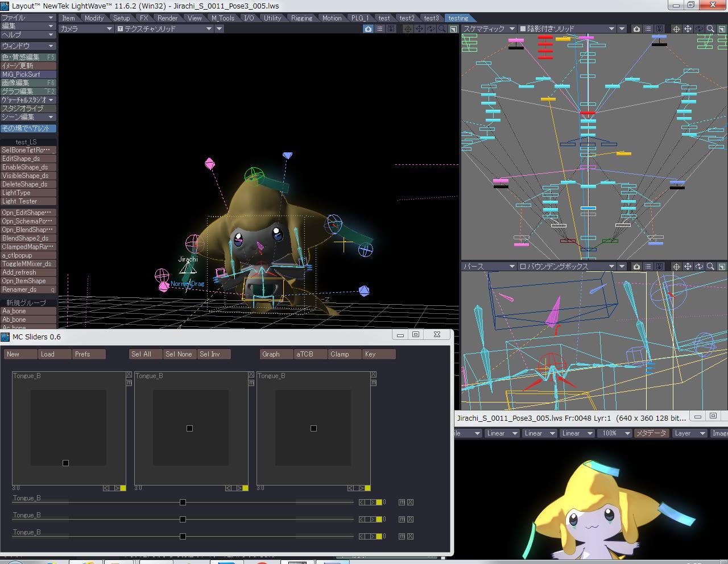728x564 pixels.
Task: Click the camera icon in the camera viewport header
Action: click(x=368, y=28)
